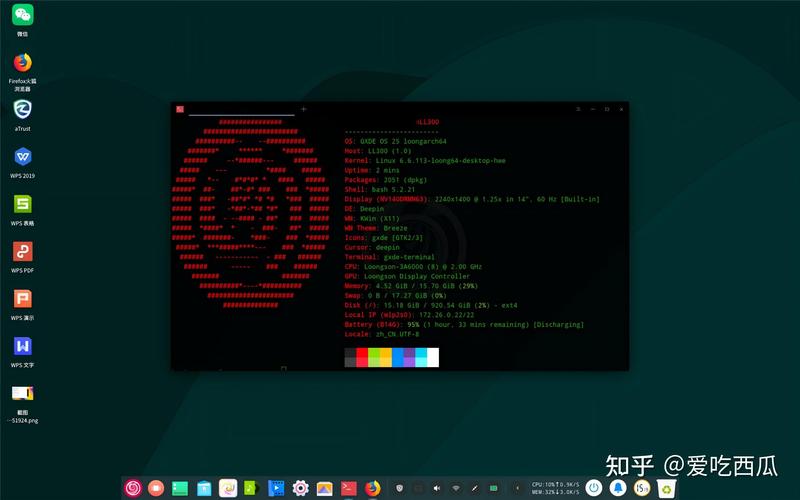The width and height of the screenshot is (800, 500).
Task: Click the "Shell: bash 5.2.21" line
Action: click(x=380, y=190)
